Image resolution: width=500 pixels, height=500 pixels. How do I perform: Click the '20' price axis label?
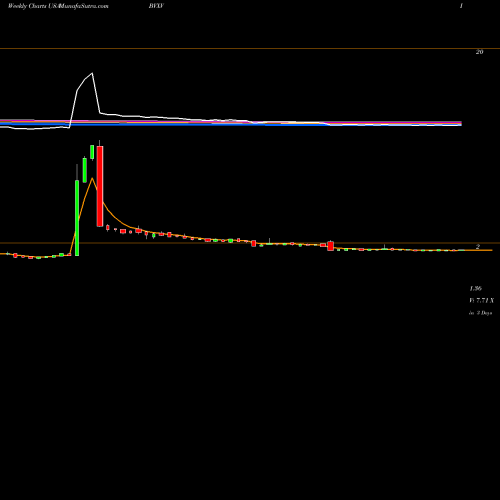coord(479,52)
